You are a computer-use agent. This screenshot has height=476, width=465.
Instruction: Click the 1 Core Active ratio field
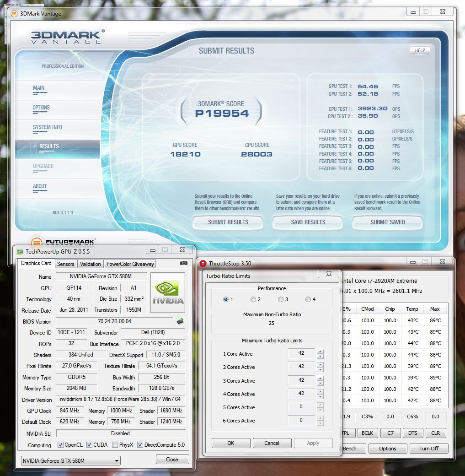pyautogui.click(x=301, y=353)
